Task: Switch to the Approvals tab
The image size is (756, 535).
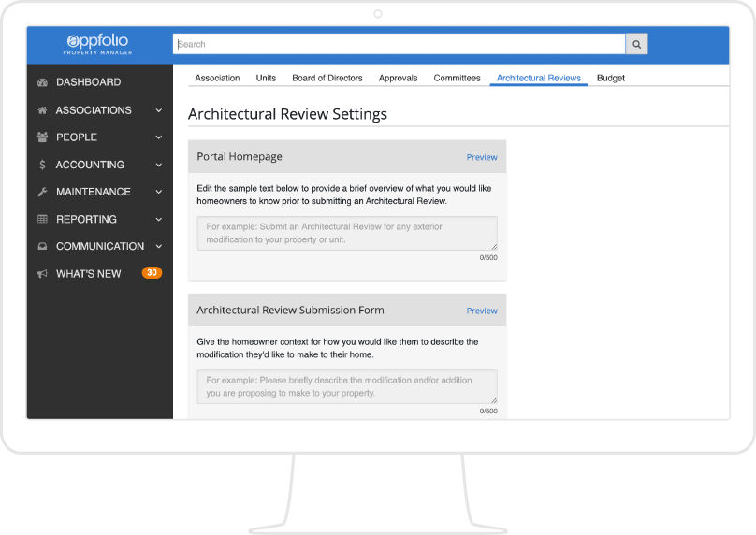Action: 399,78
